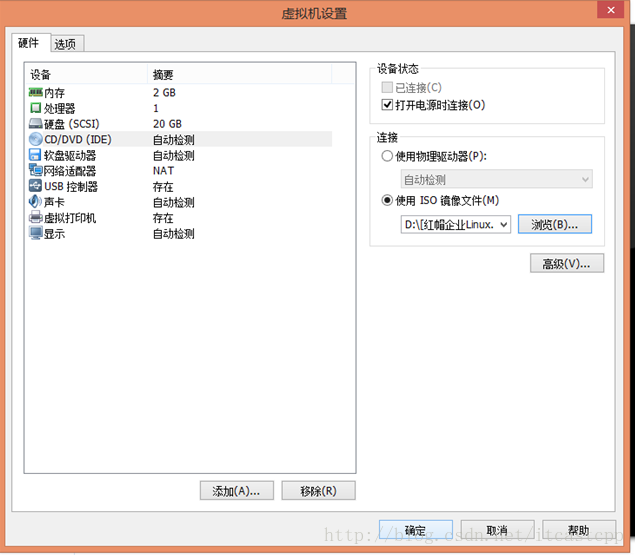Click the NAT network summary text
635x555 pixels.
point(164,171)
